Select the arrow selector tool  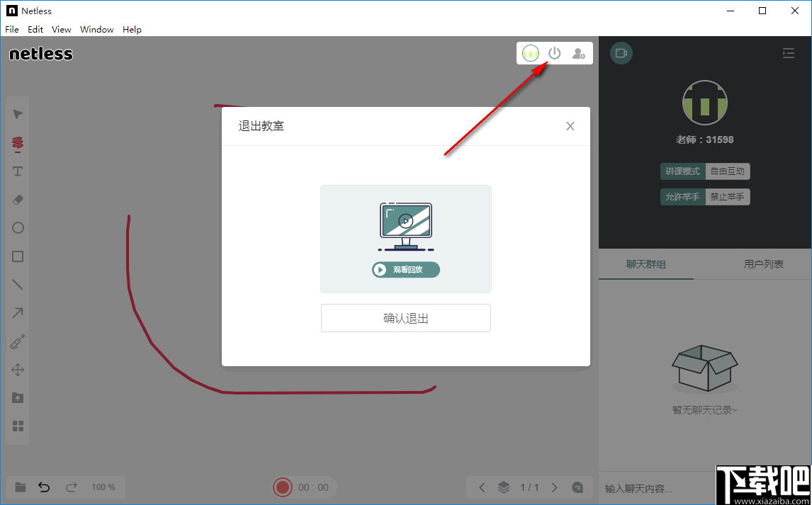click(18, 114)
